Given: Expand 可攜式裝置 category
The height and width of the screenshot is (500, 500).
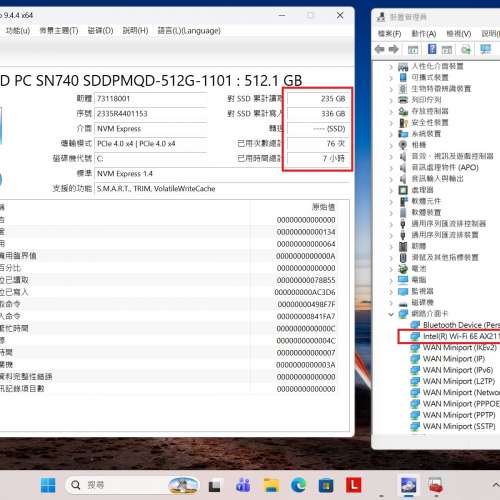Looking at the screenshot, I should click(x=391, y=78).
